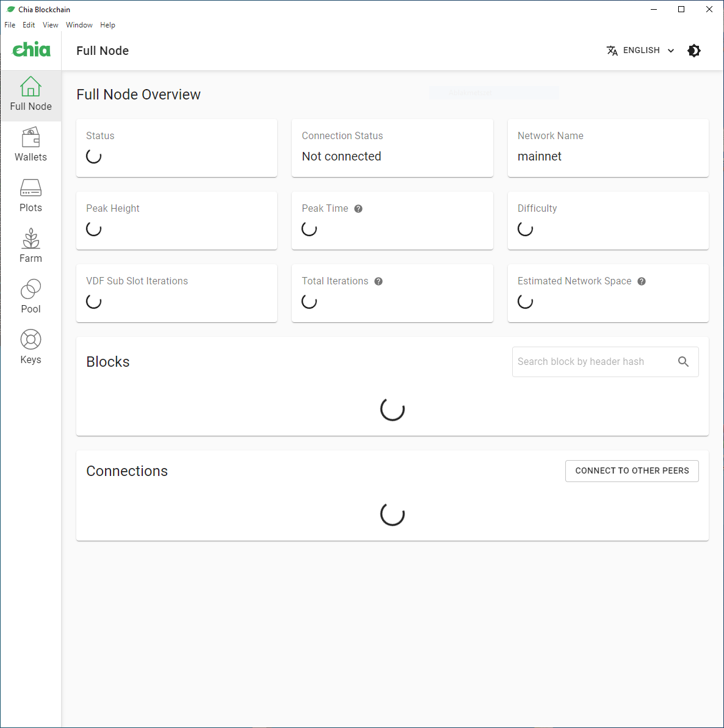Click the Chia logo
Viewport: 724px width, 728px height.
pyautogui.click(x=31, y=50)
